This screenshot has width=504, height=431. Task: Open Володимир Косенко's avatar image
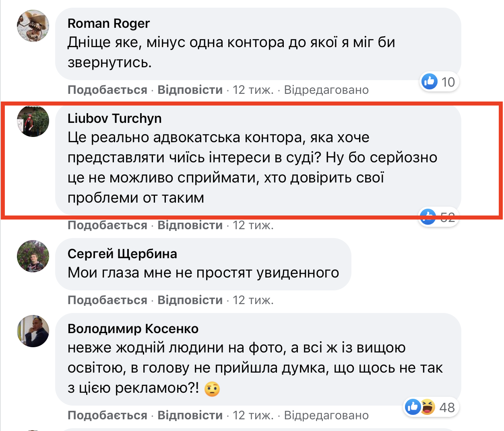[x=33, y=331]
